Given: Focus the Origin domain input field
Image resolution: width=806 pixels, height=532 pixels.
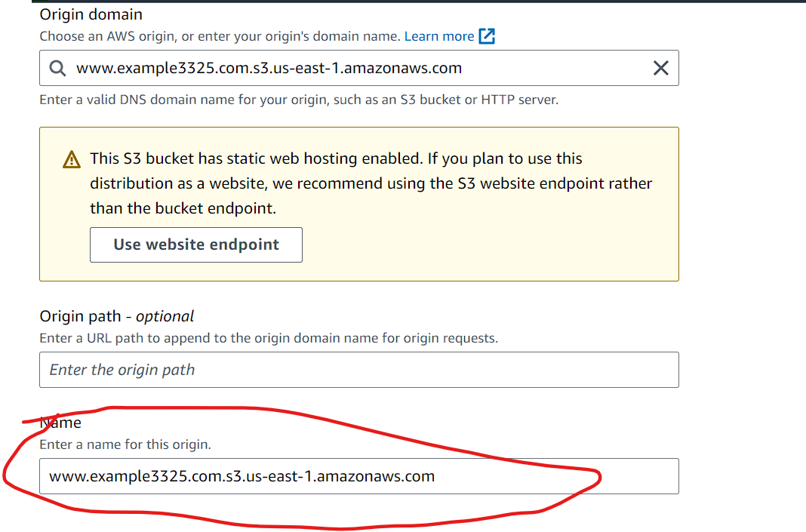Looking at the screenshot, I should (x=359, y=68).
